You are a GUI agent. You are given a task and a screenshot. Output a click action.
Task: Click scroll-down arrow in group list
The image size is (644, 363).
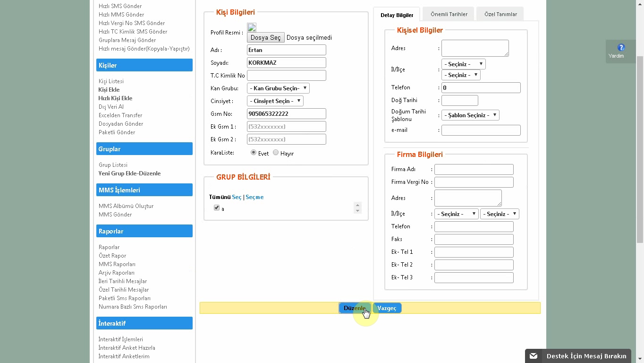click(357, 211)
